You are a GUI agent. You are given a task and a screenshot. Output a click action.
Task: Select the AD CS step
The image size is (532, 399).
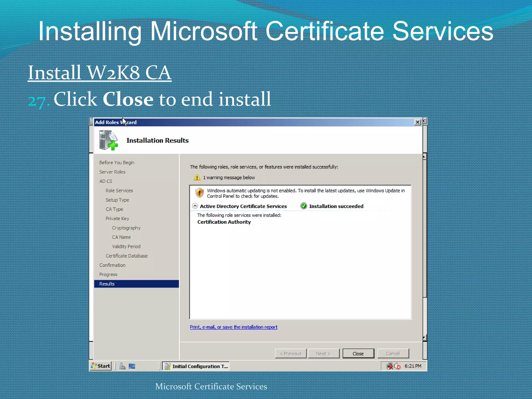[106, 181]
